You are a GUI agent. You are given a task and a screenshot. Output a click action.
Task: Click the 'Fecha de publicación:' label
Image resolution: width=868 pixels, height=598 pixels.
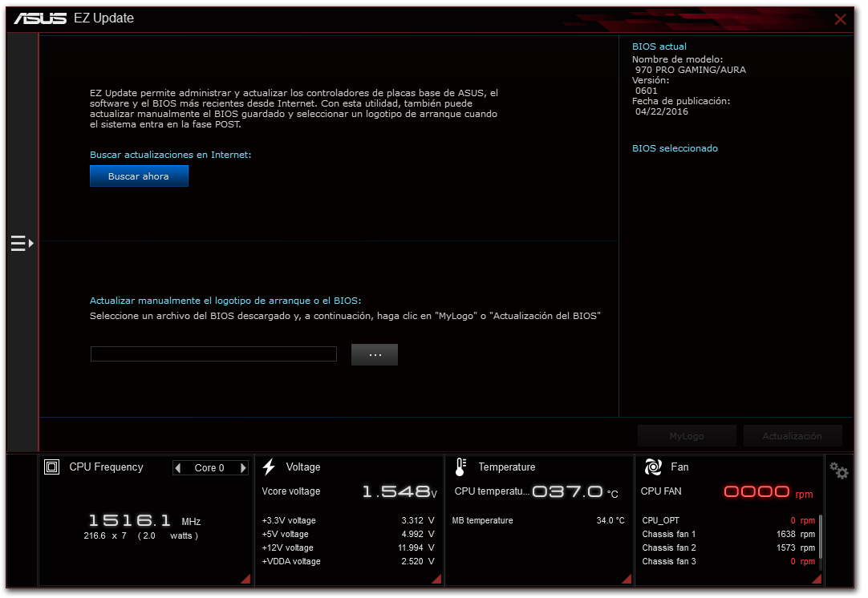click(681, 102)
